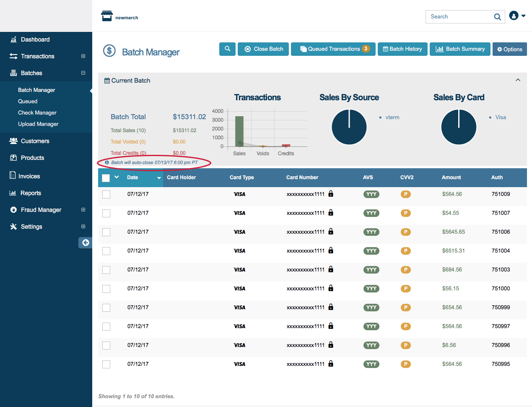Expand the Transactions sidebar menu
Viewport: 532px width, 407px height.
click(83, 56)
